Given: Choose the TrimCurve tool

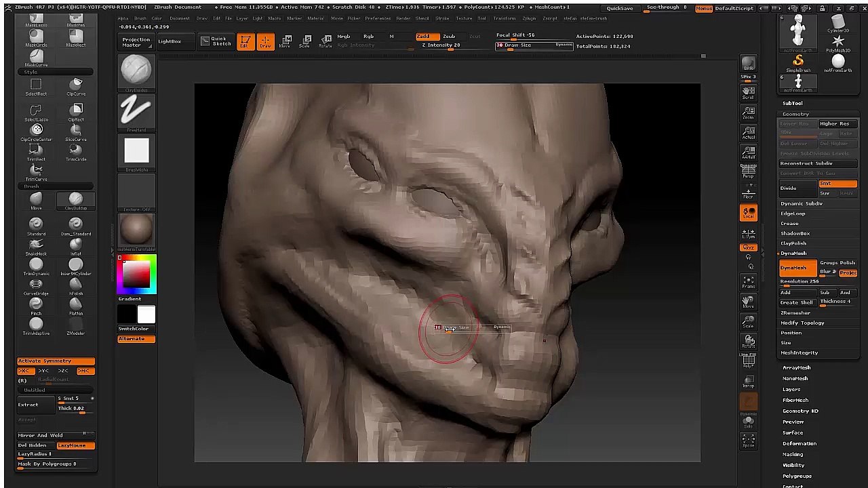Looking at the screenshot, I should 36,172.
